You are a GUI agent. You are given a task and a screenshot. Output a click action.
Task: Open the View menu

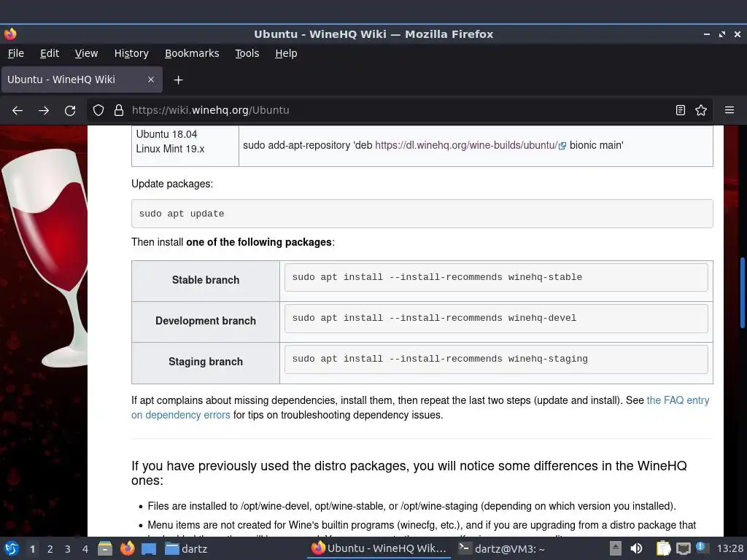tap(86, 53)
